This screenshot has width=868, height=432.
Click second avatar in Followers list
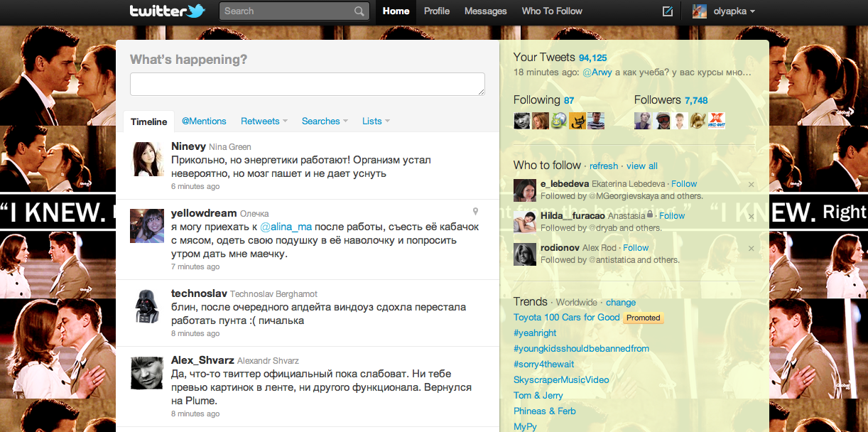[x=661, y=120]
